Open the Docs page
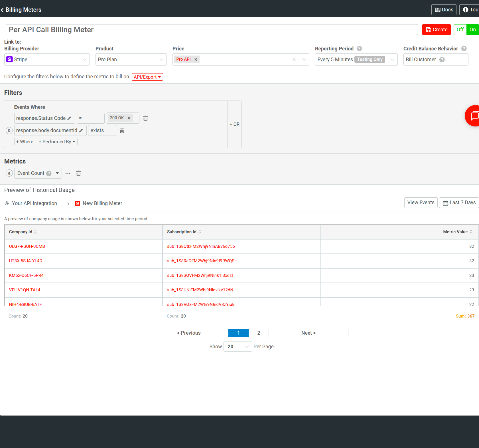 coord(444,9)
